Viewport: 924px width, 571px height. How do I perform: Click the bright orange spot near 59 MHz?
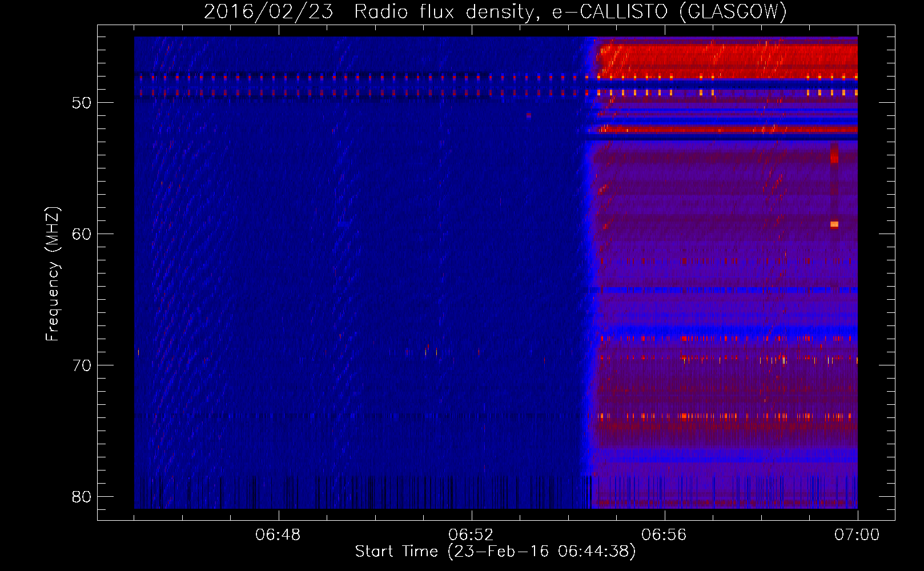coord(834,224)
